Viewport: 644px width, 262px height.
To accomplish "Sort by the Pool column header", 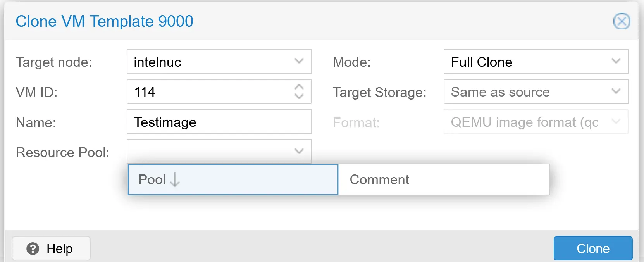I will point(232,180).
